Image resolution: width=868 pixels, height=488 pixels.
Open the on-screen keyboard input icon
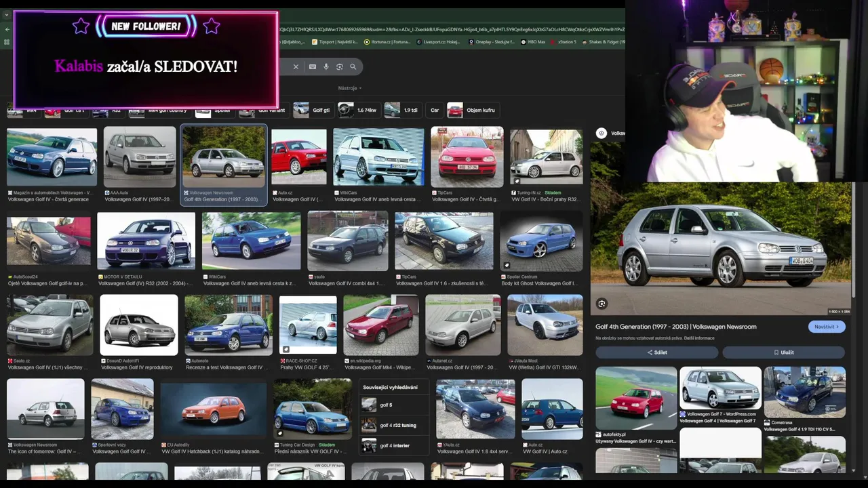313,66
